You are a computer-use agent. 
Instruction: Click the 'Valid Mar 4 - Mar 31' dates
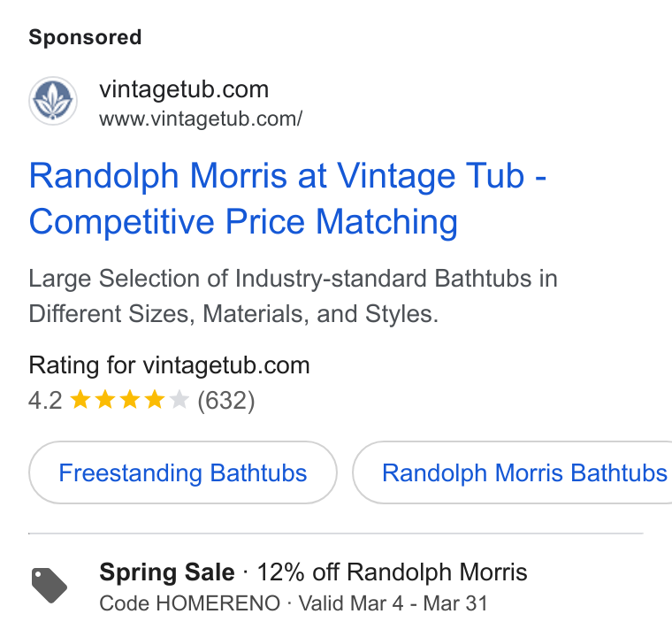393,603
